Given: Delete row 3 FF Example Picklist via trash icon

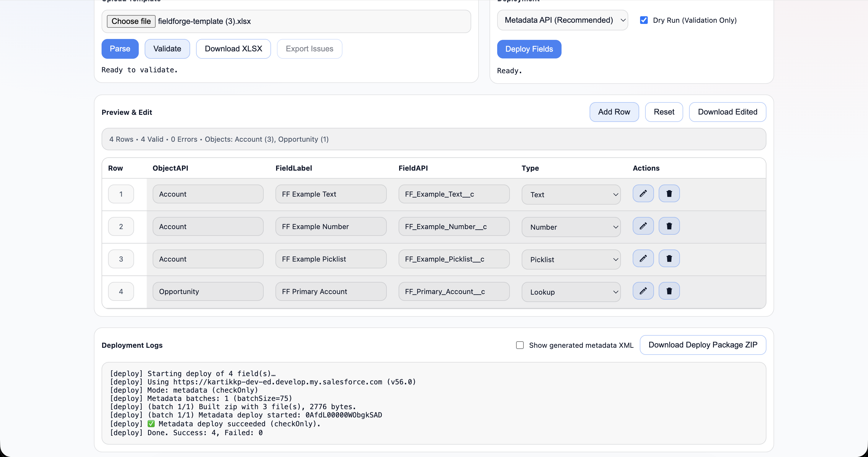Looking at the screenshot, I should [669, 259].
